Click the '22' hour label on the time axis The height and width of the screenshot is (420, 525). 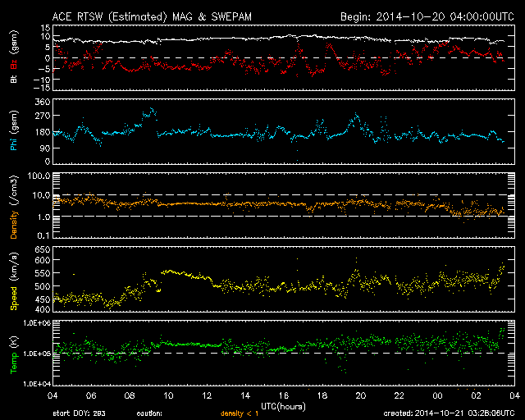399,395
